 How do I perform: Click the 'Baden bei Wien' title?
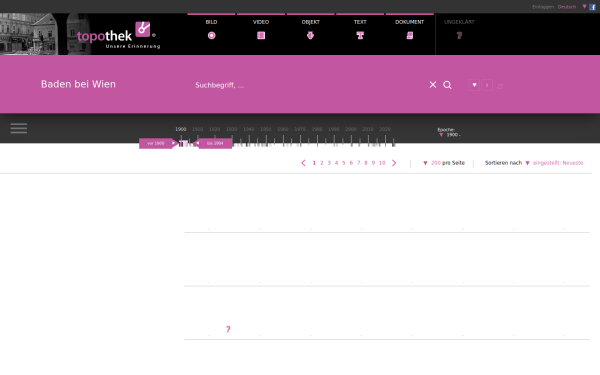[x=78, y=84]
